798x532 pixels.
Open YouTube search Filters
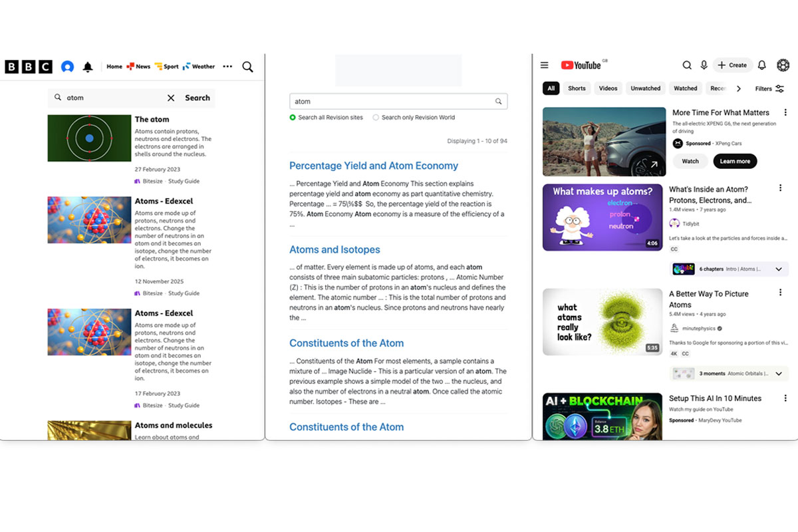[770, 88]
